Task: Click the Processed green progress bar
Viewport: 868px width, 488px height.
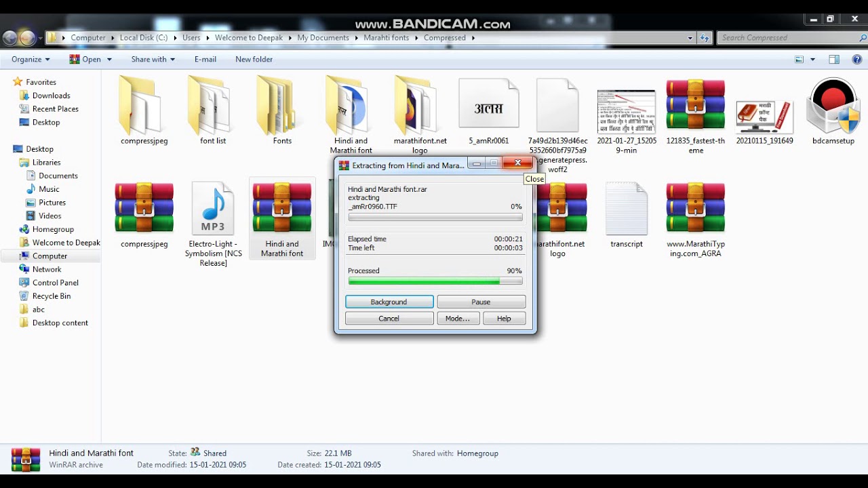Action: (435, 281)
